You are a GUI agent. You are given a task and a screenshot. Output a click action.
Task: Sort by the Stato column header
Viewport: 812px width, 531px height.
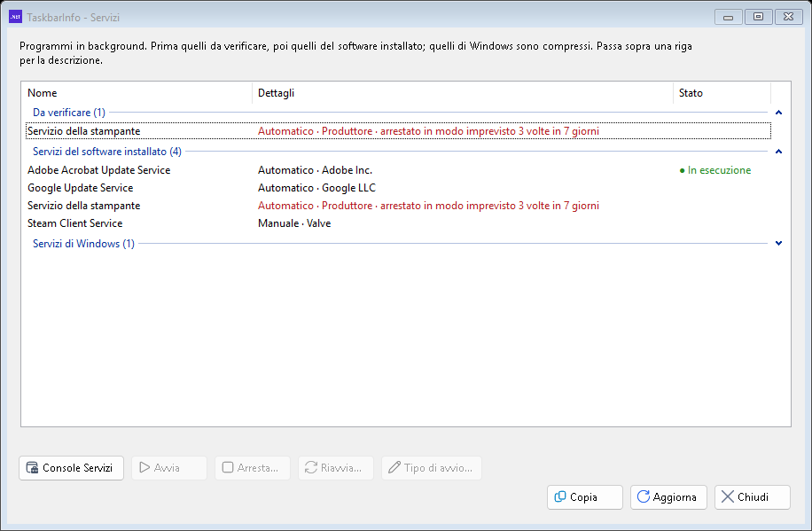pos(722,93)
